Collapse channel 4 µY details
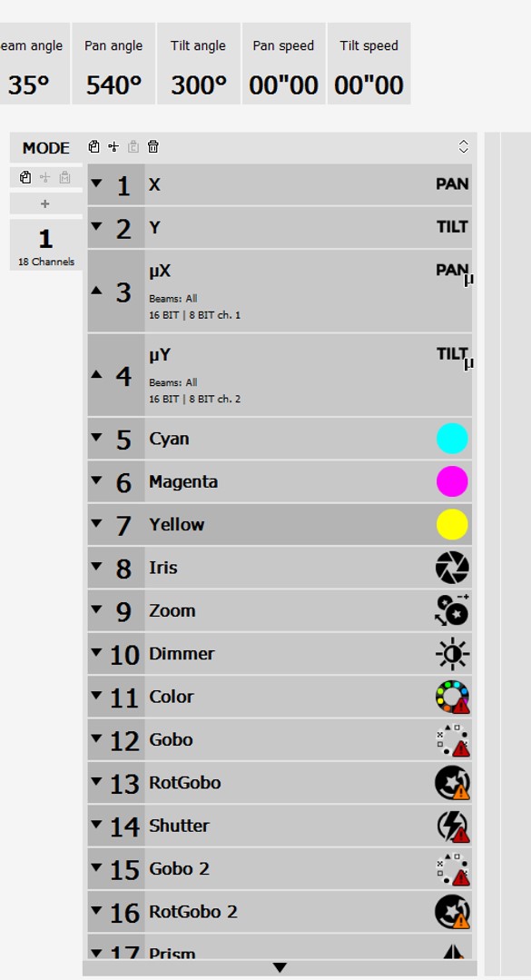 [96, 374]
